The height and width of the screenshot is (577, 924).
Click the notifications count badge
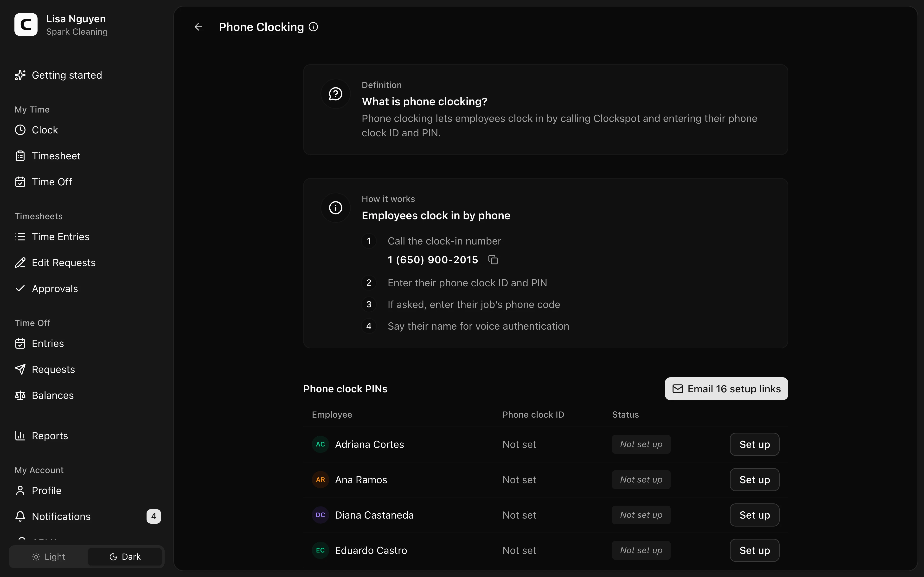[x=154, y=516]
